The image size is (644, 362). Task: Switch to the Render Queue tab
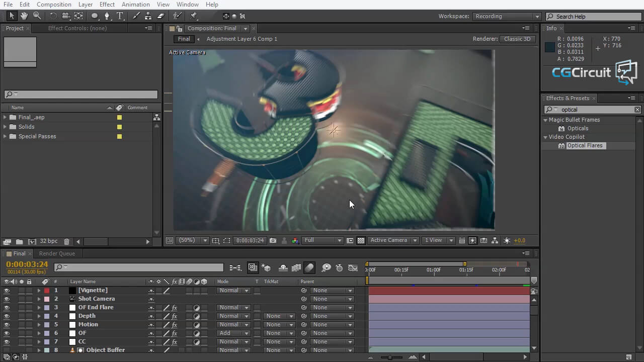pos(57,253)
